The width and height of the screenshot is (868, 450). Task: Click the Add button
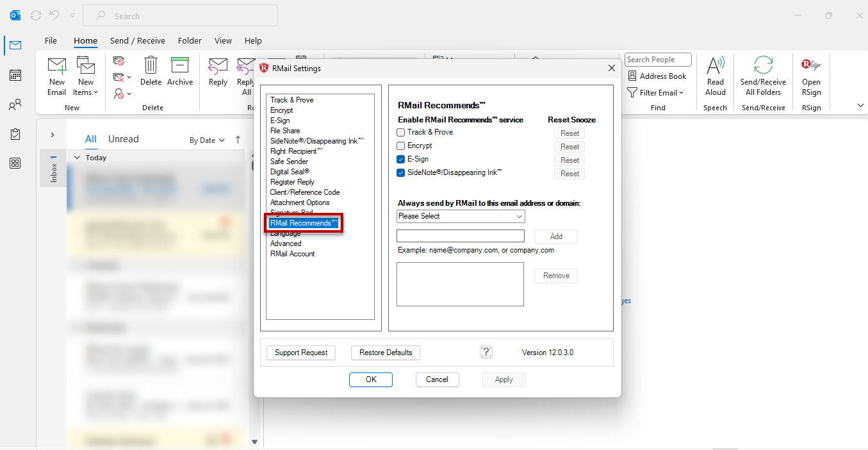pos(556,237)
